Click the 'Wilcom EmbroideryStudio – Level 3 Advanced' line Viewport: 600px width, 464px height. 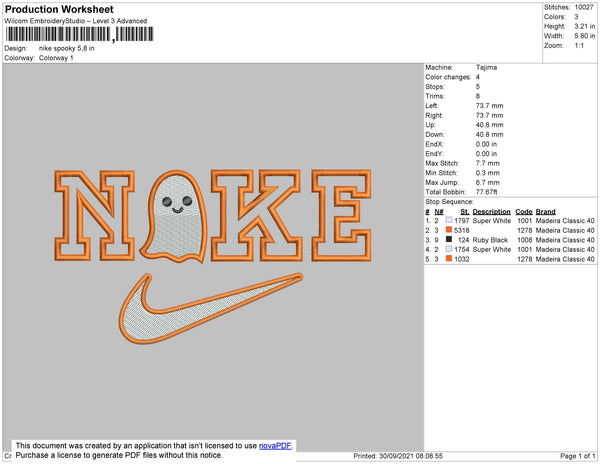[x=76, y=21]
